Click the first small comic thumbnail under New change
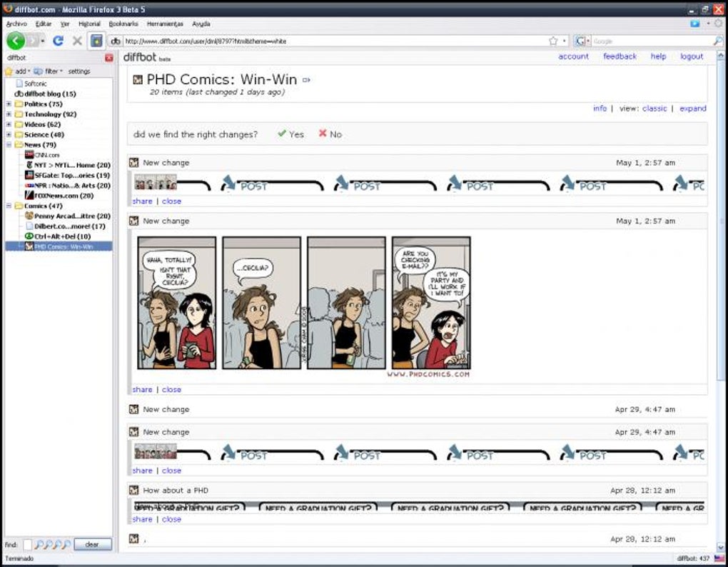 coord(156,182)
